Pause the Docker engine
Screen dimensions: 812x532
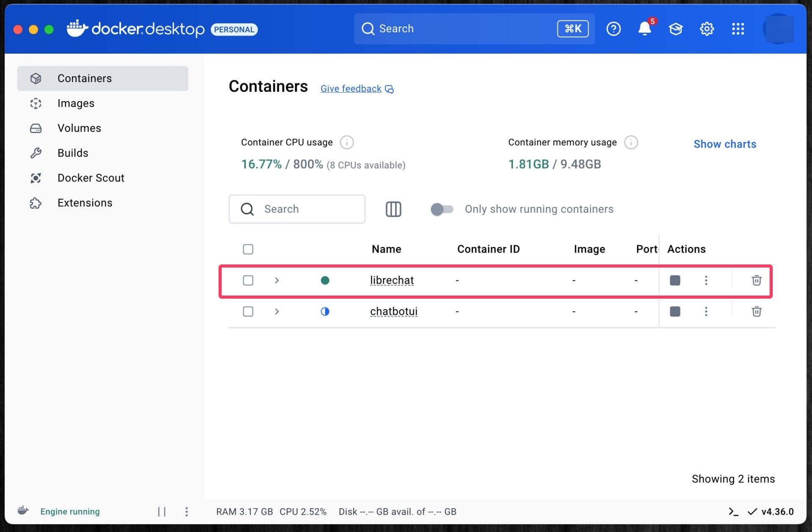tap(162, 512)
